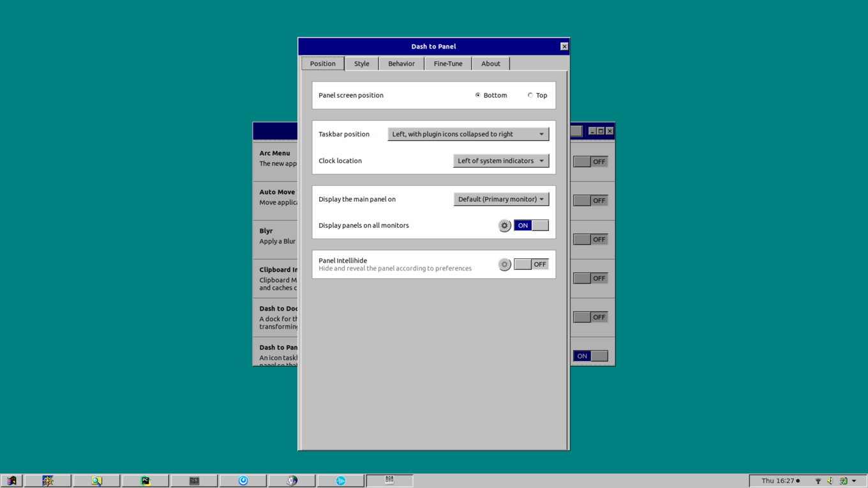
Task: Open PyCharm from the taskbar
Action: coord(146,481)
